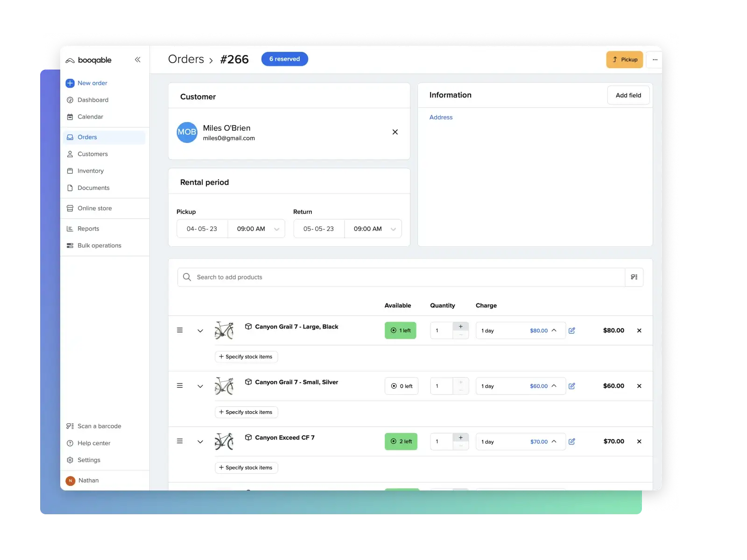This screenshot has width=747, height=560.
Task: Click the Pickup button
Action: [x=625, y=59]
